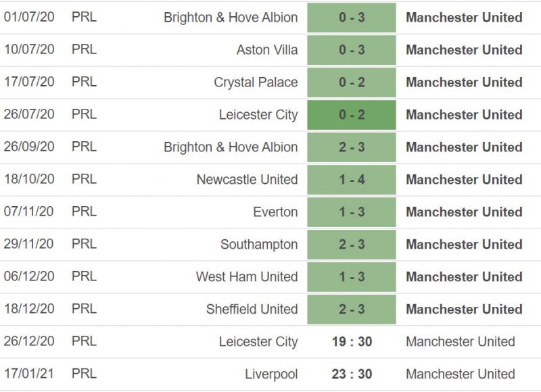The image size is (541, 392).
Task: Click the 19 : 30 Leicester kickoff time
Action: tap(352, 342)
